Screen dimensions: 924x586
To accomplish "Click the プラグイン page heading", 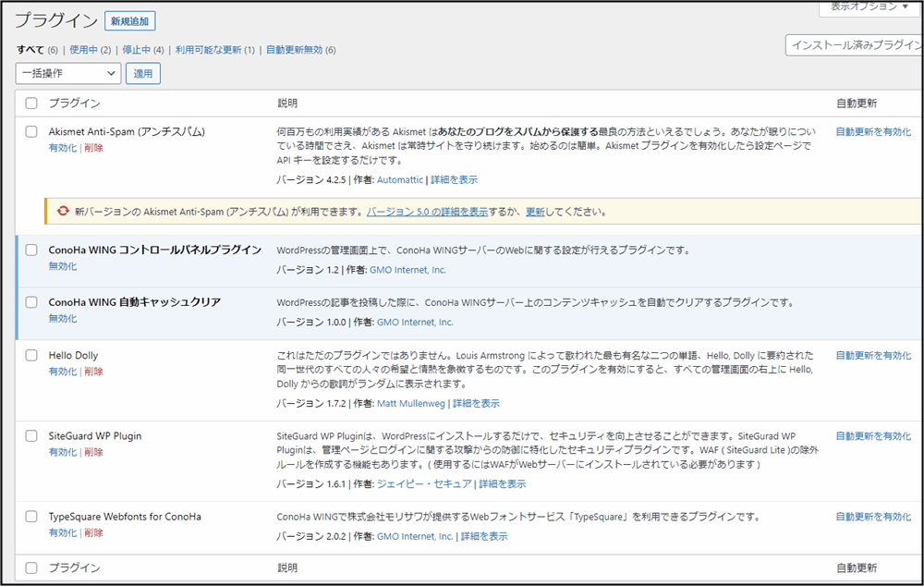I will (x=56, y=20).
